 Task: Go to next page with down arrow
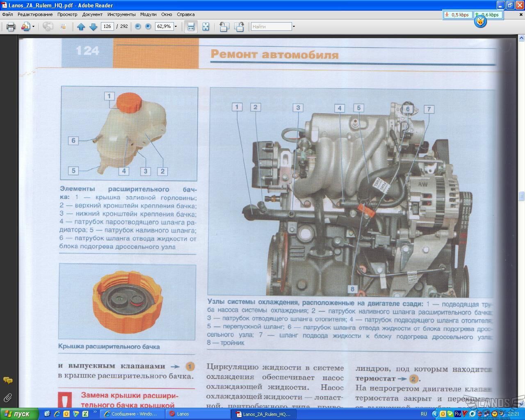[x=93, y=27]
